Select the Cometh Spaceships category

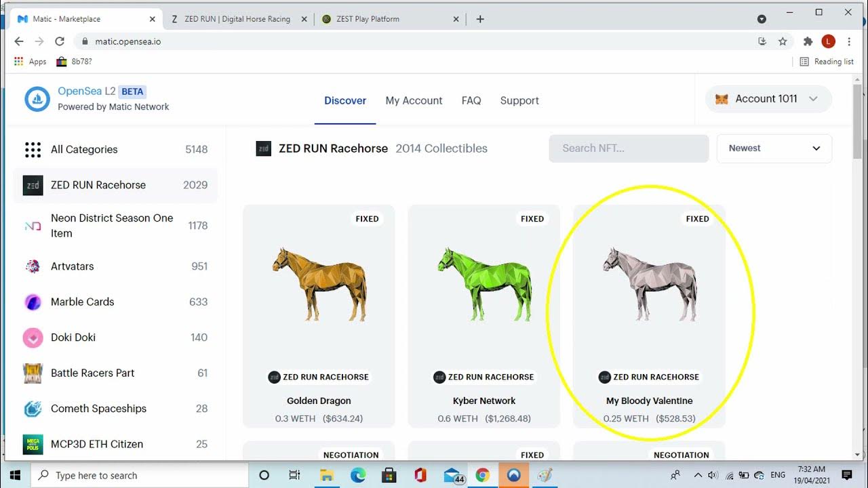(x=115, y=409)
